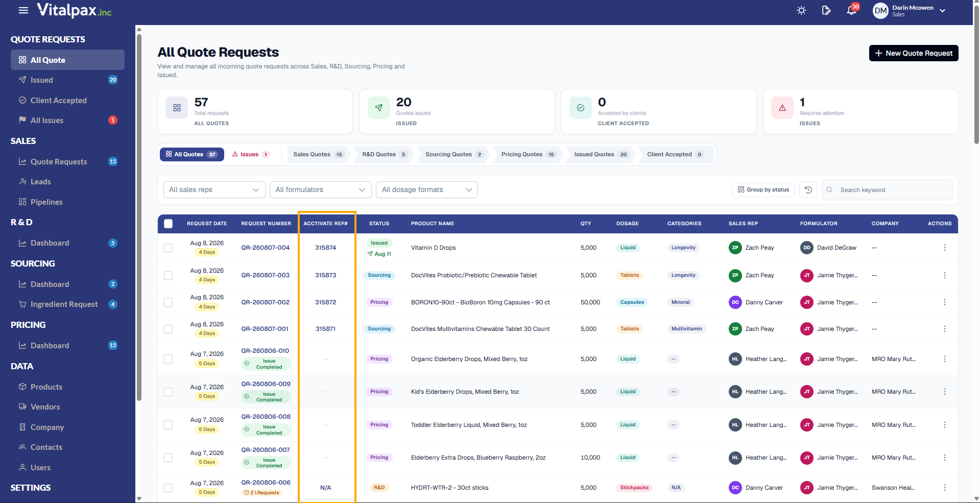Click the Quotes issued paper-plane card icon

[x=378, y=108]
